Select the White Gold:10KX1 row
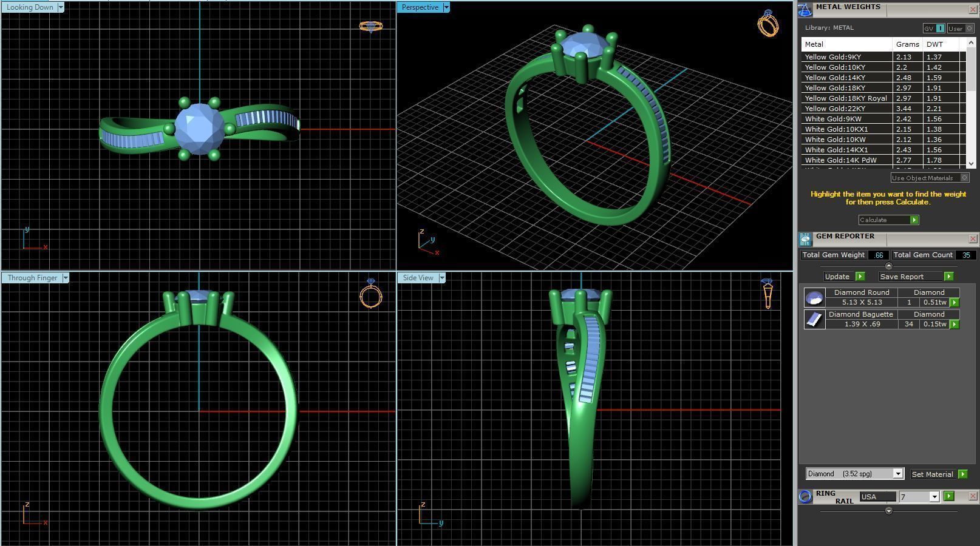Screen dimensions: 980x546 tap(883, 129)
